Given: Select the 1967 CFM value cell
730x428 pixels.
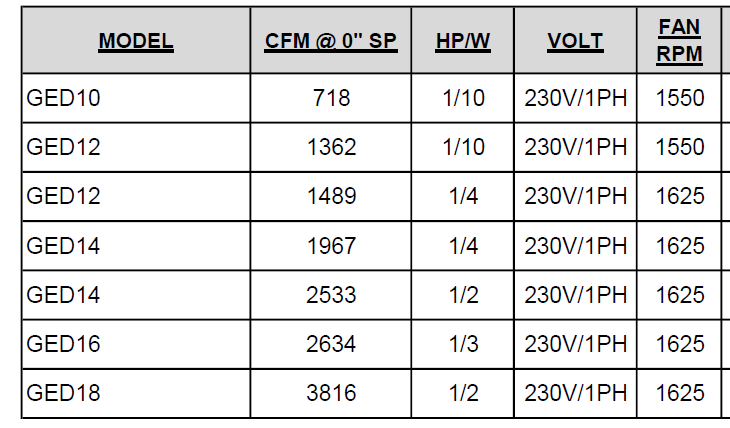Looking at the screenshot, I should point(331,245).
